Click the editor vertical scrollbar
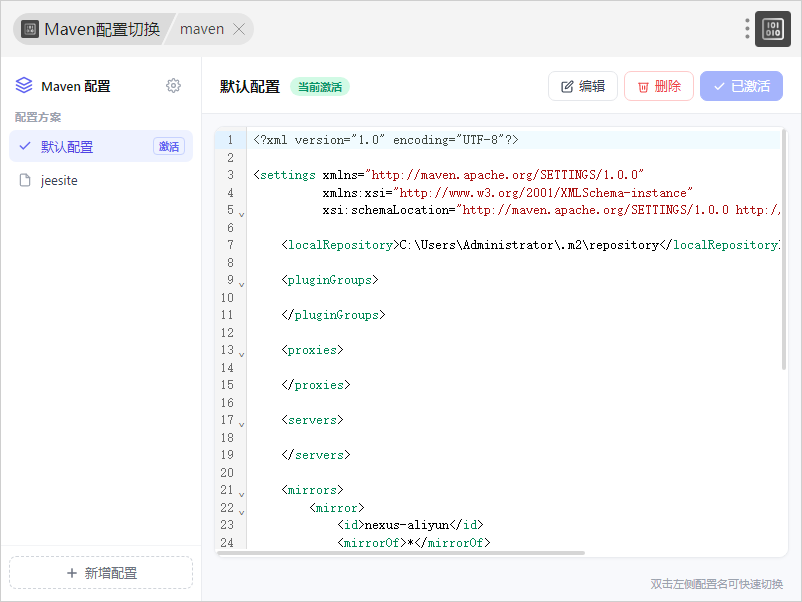802x602 pixels. point(784,250)
